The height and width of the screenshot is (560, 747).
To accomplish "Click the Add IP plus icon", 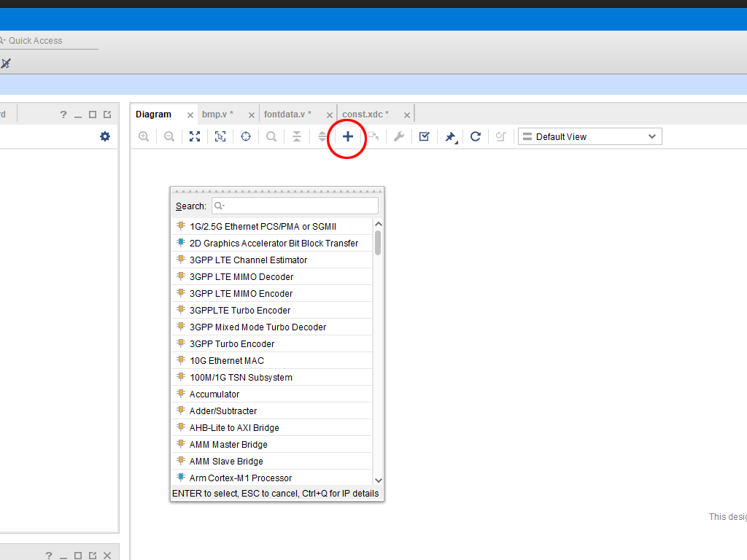I will [347, 136].
